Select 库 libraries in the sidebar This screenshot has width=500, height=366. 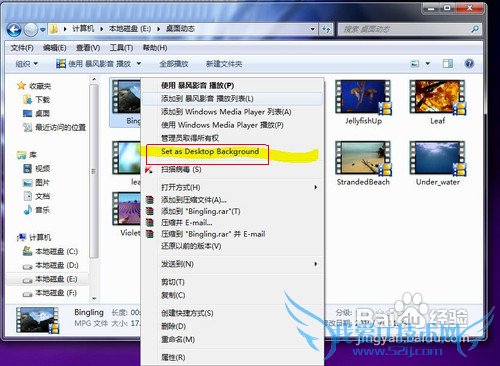click(27, 155)
